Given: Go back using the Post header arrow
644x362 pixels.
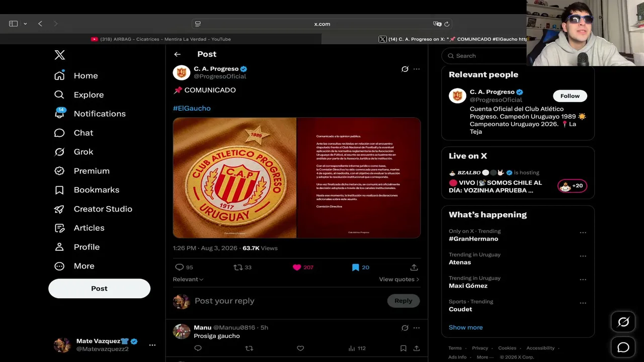Looking at the screenshot, I should click(177, 54).
